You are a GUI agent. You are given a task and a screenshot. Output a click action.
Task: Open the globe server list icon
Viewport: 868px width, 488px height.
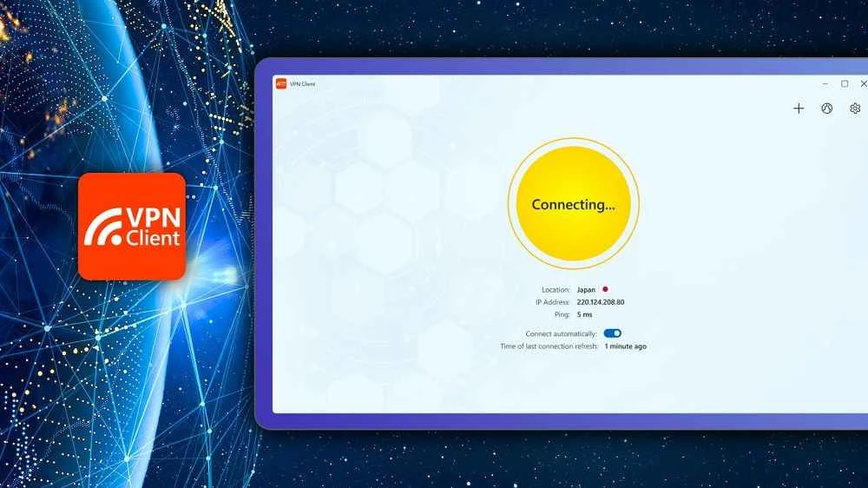tap(826, 109)
